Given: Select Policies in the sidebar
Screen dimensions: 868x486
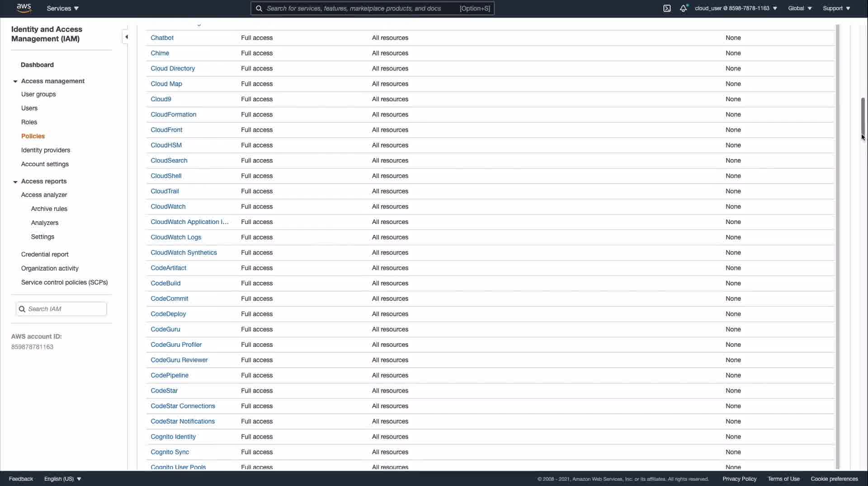Looking at the screenshot, I should 33,136.
